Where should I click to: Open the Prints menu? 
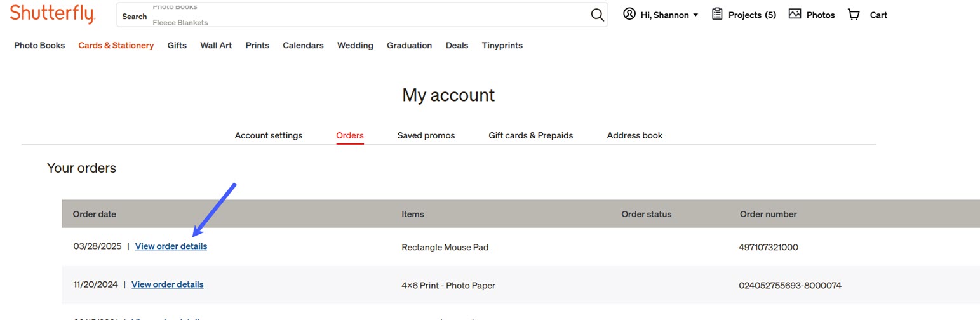point(257,46)
